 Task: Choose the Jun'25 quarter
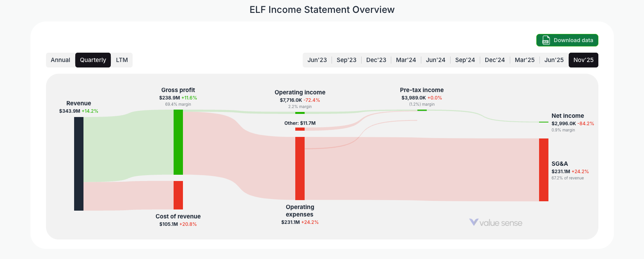click(554, 60)
